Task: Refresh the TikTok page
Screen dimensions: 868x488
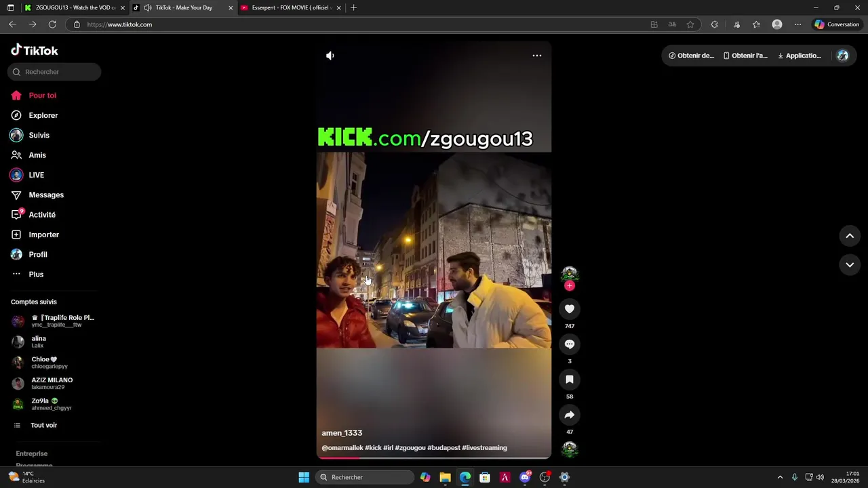Action: tap(52, 24)
